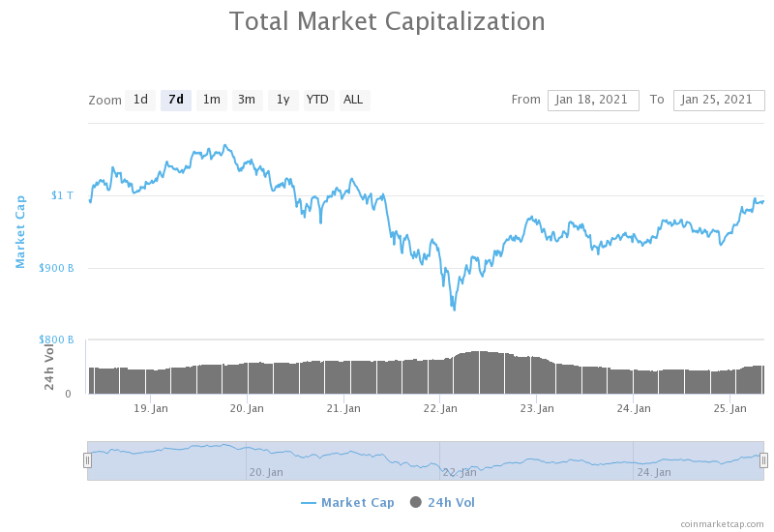Show ALL time range
774x532 pixels.
click(354, 101)
